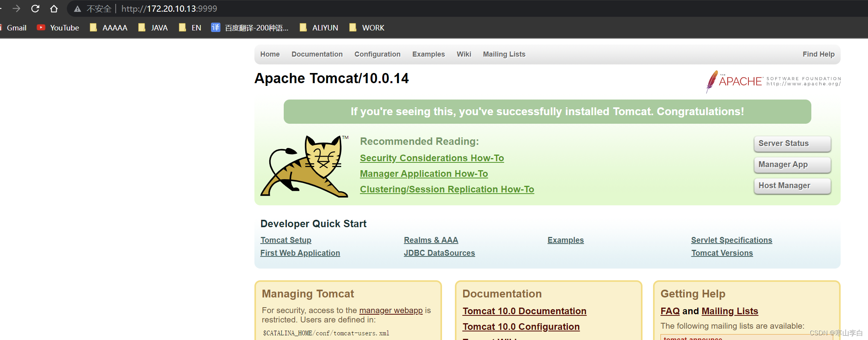Screen dimensions: 868x340
Task: Open the Tomcat Setup link
Action: [286, 240]
